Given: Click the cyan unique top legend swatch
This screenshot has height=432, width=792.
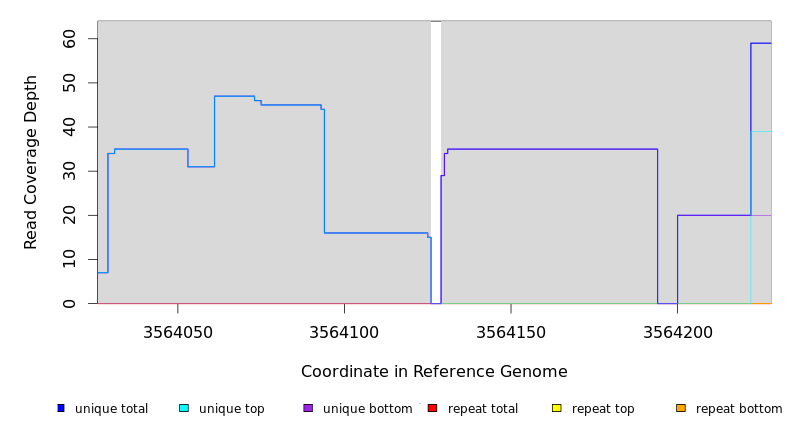Looking at the screenshot, I should pyautogui.click(x=184, y=408).
